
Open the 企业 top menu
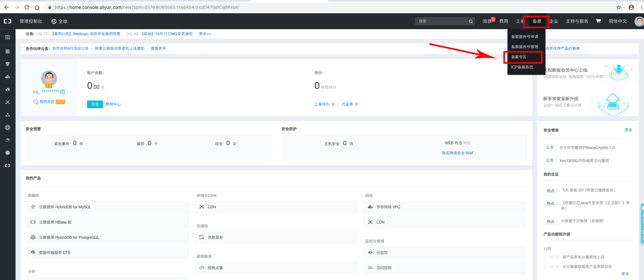click(554, 21)
